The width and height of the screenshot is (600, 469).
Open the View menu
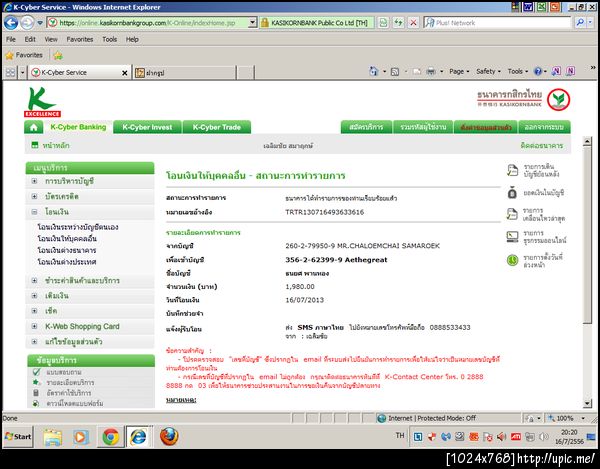[x=51, y=39]
